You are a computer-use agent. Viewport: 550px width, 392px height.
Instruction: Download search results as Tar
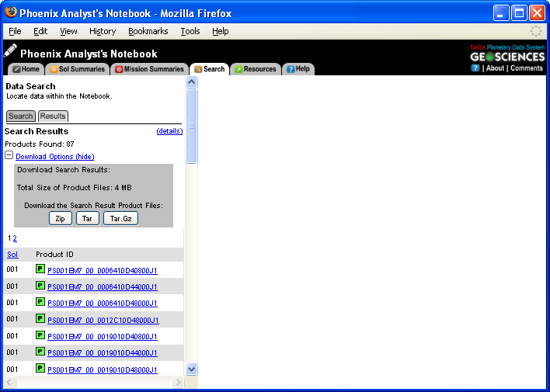click(87, 218)
